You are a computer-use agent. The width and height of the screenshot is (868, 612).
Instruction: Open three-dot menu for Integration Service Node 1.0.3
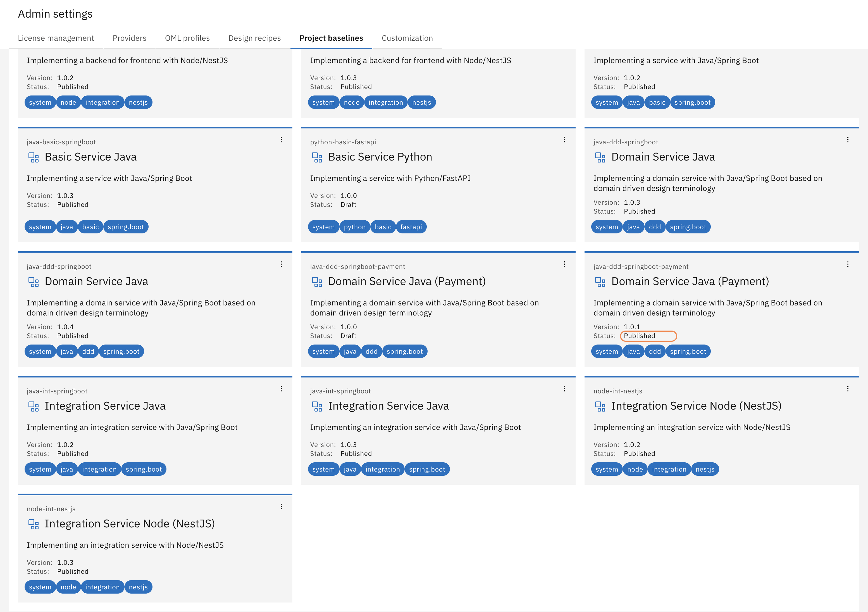281,506
